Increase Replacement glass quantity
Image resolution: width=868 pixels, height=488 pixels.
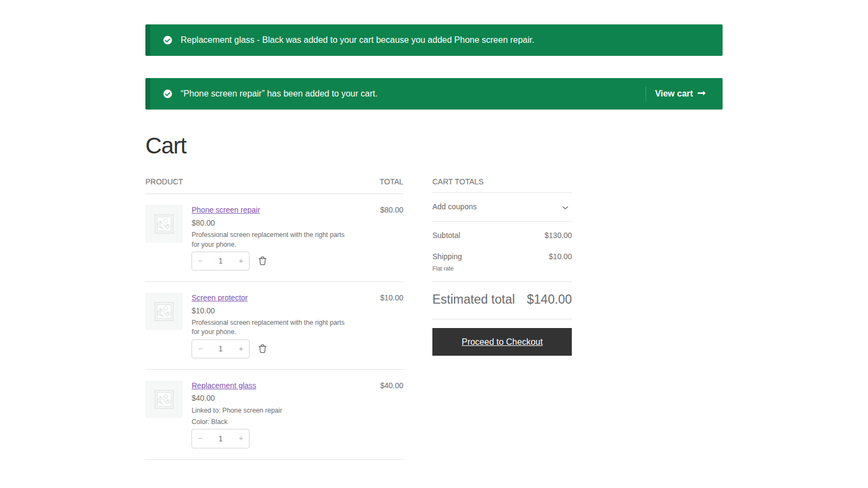(x=241, y=439)
